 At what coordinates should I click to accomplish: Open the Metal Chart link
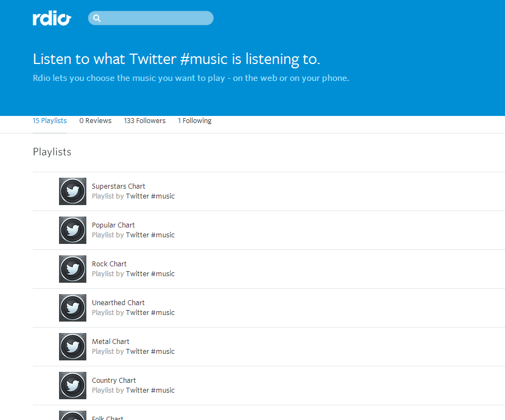(x=110, y=342)
